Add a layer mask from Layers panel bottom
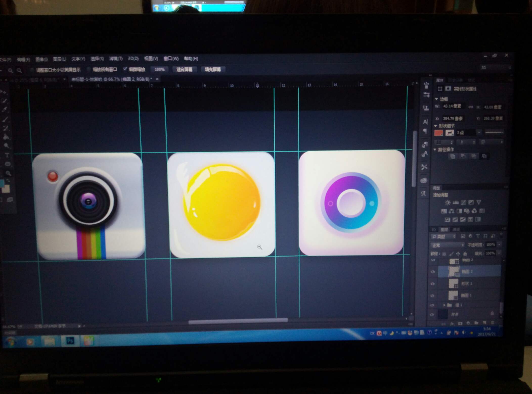The width and height of the screenshot is (532, 394). [460, 323]
